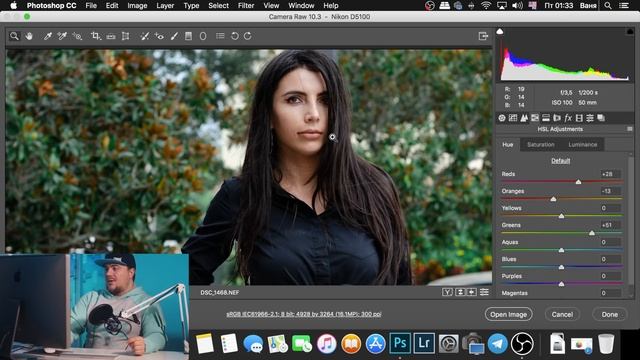This screenshot has height=360, width=640.
Task: Open the Layer menu
Action: coord(165,6)
